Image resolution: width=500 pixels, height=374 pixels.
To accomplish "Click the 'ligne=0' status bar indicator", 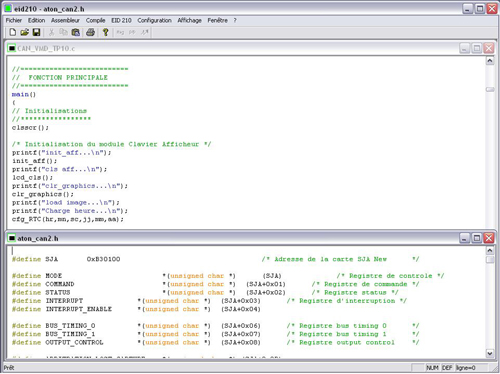I will click(466, 367).
